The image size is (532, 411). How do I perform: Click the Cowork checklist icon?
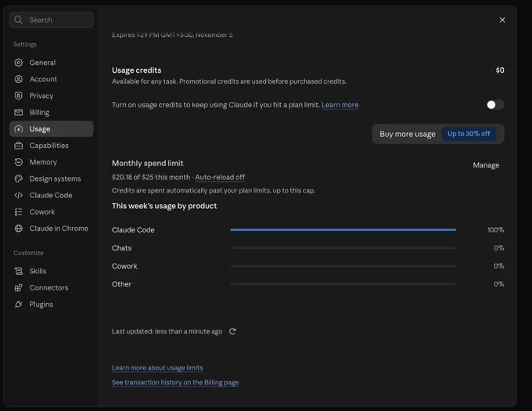click(19, 212)
